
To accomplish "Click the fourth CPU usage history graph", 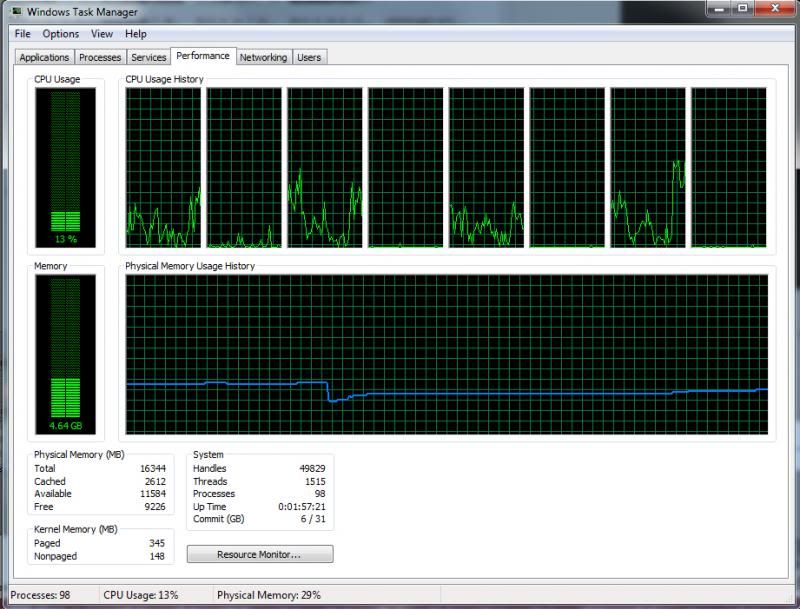I will (406, 168).
